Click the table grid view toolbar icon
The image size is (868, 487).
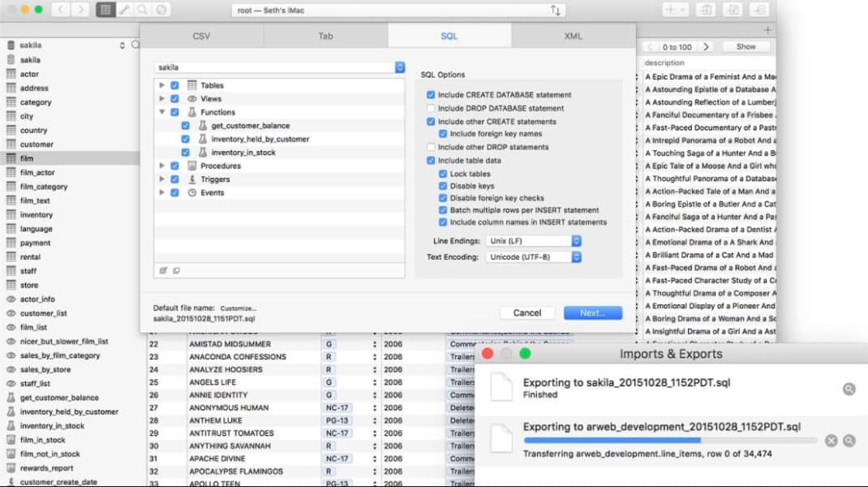tap(105, 10)
